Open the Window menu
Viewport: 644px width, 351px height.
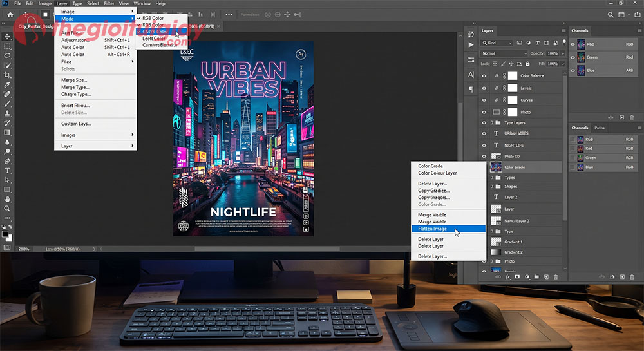tap(142, 3)
